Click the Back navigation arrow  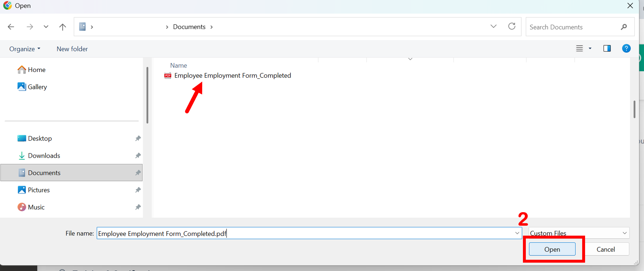point(11,27)
